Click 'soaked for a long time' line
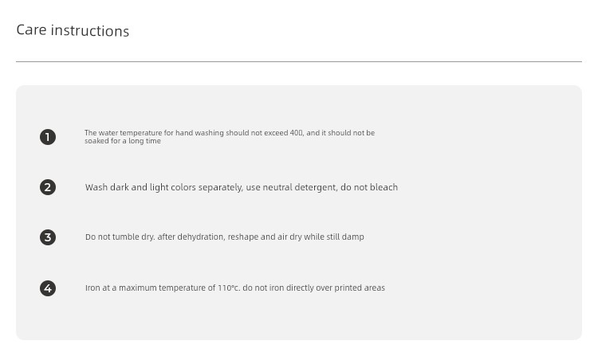This screenshot has width=598, height=364. 123,141
